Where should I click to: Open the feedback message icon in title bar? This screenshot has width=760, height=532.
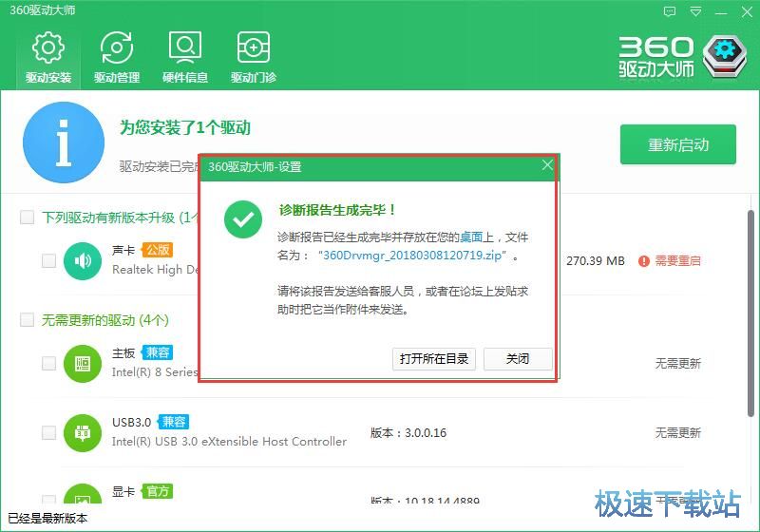point(670,11)
